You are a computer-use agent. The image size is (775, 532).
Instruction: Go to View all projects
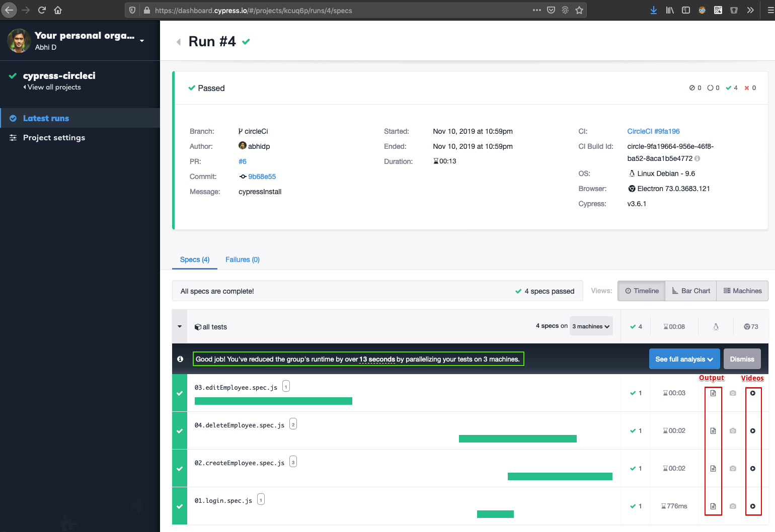(52, 87)
